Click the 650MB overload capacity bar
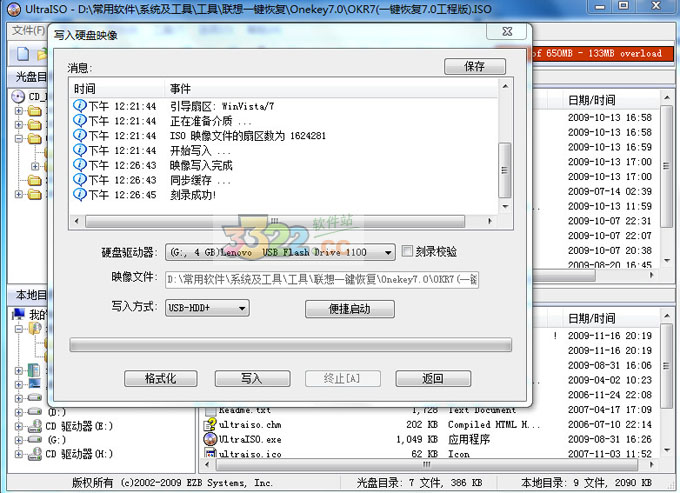This screenshot has height=493, width=680. (603, 54)
